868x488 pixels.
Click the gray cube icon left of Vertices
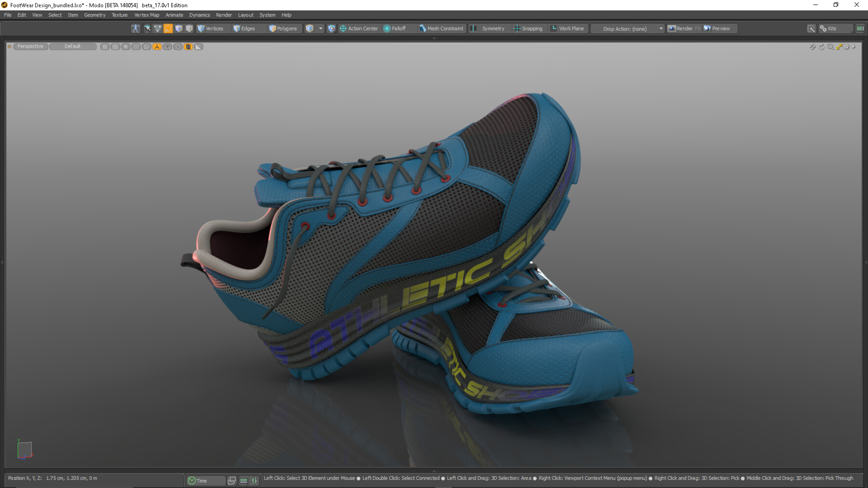189,28
